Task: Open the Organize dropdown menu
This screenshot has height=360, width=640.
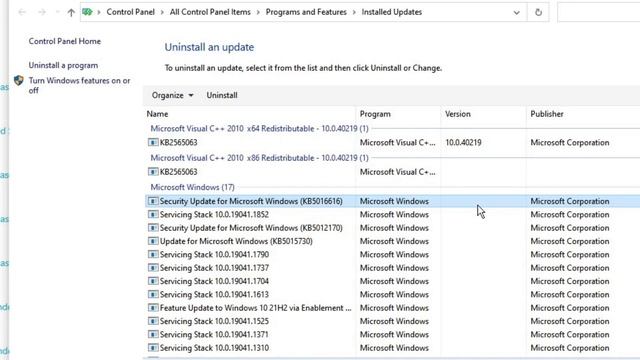Action: (x=172, y=95)
